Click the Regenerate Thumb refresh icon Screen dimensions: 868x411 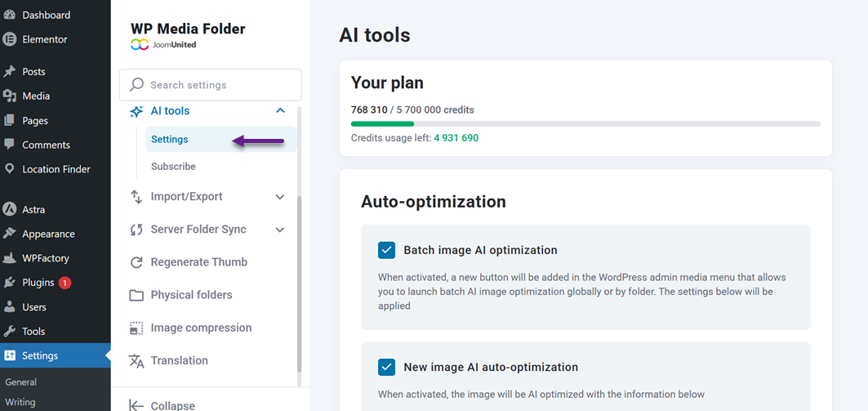pyautogui.click(x=136, y=262)
